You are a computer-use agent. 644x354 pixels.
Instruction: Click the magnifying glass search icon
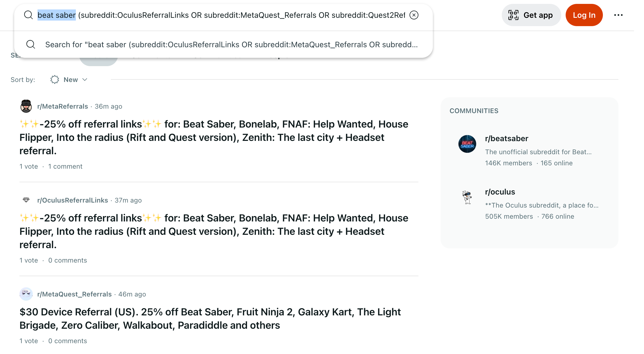(28, 15)
